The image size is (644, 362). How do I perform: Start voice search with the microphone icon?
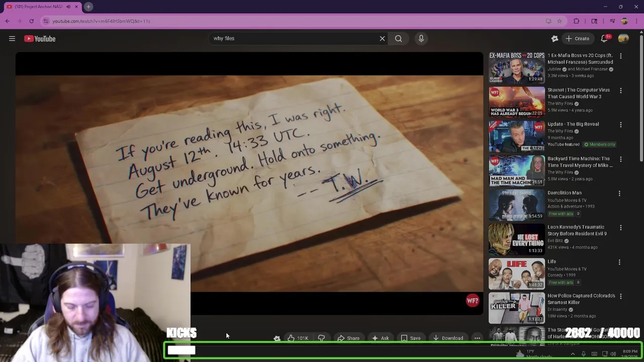click(421, 38)
